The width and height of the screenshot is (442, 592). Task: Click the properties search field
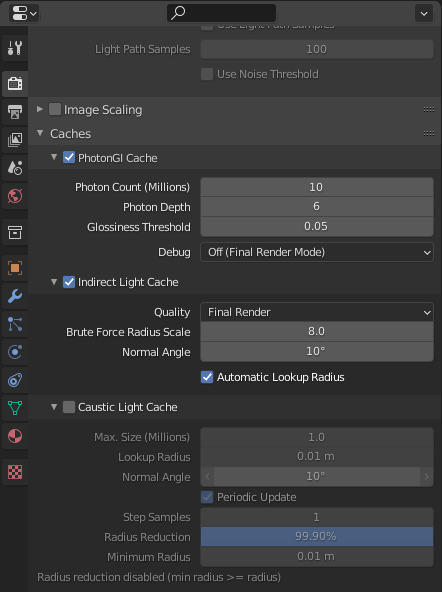(x=222, y=13)
